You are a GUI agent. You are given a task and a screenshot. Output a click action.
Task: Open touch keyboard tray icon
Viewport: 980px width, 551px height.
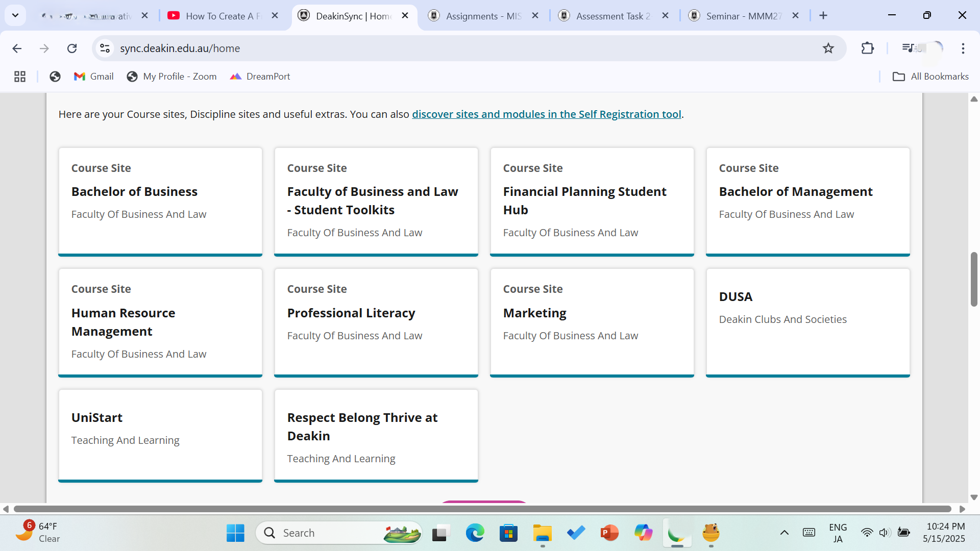[809, 533]
